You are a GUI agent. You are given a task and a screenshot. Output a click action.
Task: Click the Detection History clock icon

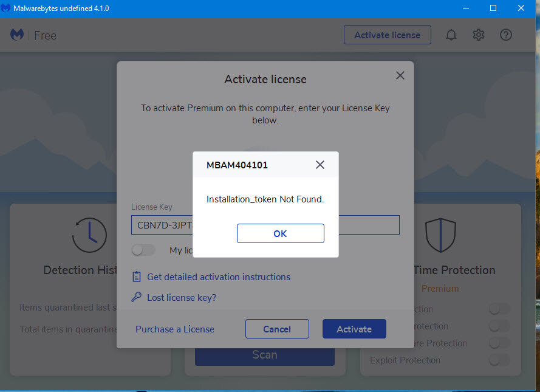pyautogui.click(x=89, y=235)
